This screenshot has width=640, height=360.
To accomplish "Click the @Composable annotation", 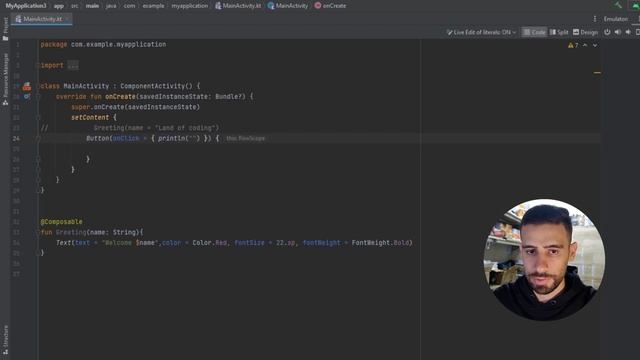I will 61,222.
